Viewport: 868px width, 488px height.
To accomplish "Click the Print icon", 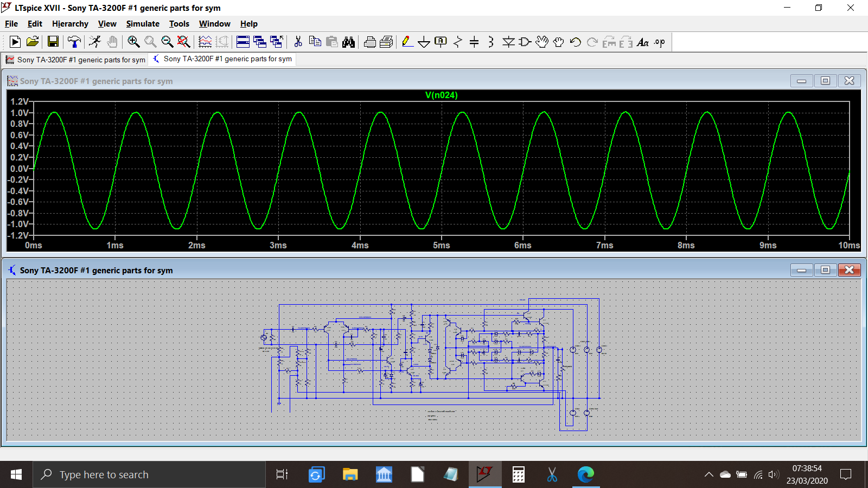I will (370, 42).
